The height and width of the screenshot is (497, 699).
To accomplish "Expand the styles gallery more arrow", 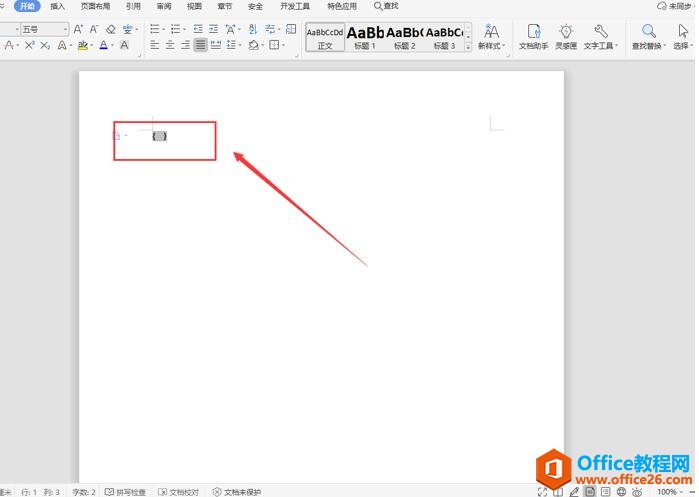I will click(x=468, y=47).
